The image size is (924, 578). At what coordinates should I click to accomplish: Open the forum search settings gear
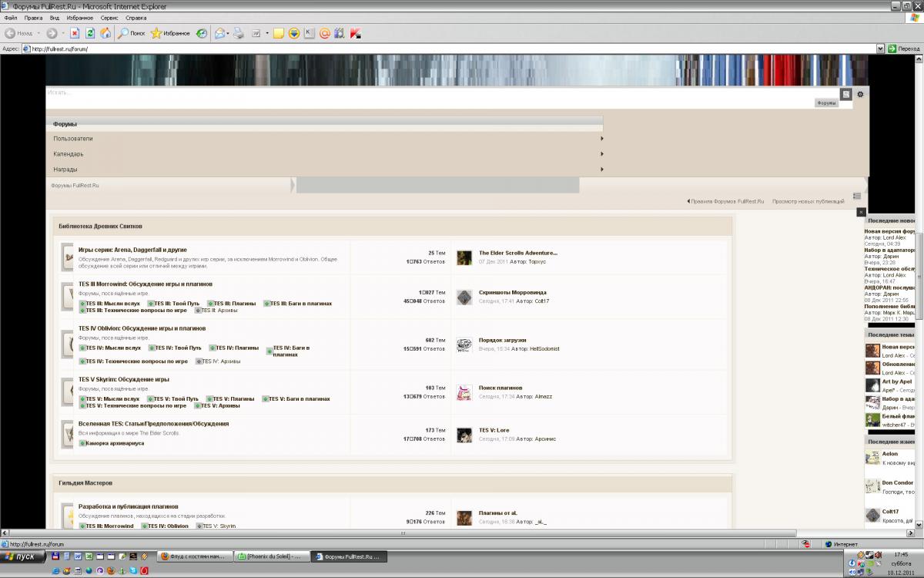[860, 94]
